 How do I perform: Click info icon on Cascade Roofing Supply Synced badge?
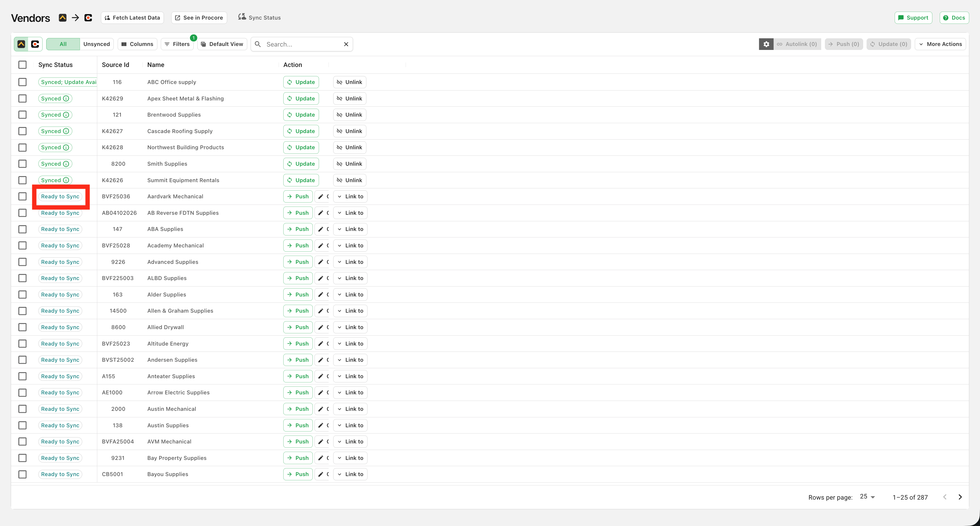click(66, 131)
